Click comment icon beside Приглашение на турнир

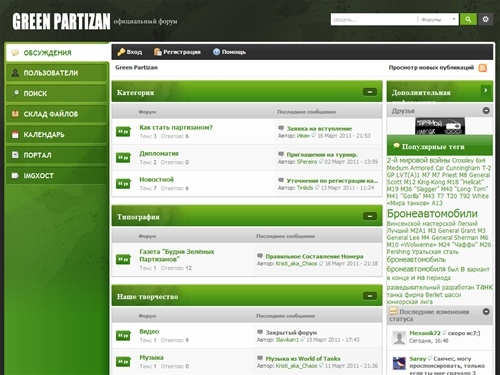pyautogui.click(x=281, y=154)
